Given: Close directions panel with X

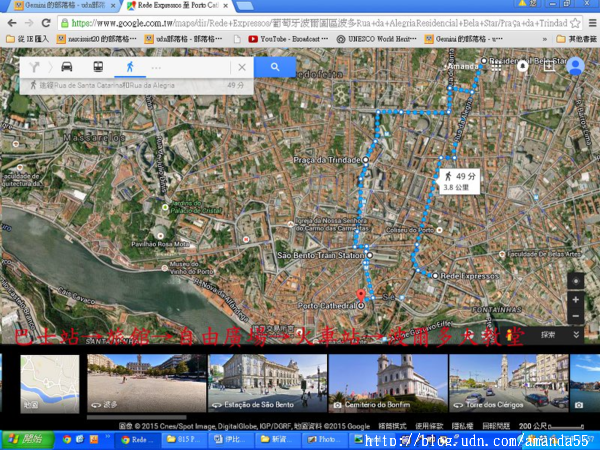Looking at the screenshot, I should pos(242,67).
